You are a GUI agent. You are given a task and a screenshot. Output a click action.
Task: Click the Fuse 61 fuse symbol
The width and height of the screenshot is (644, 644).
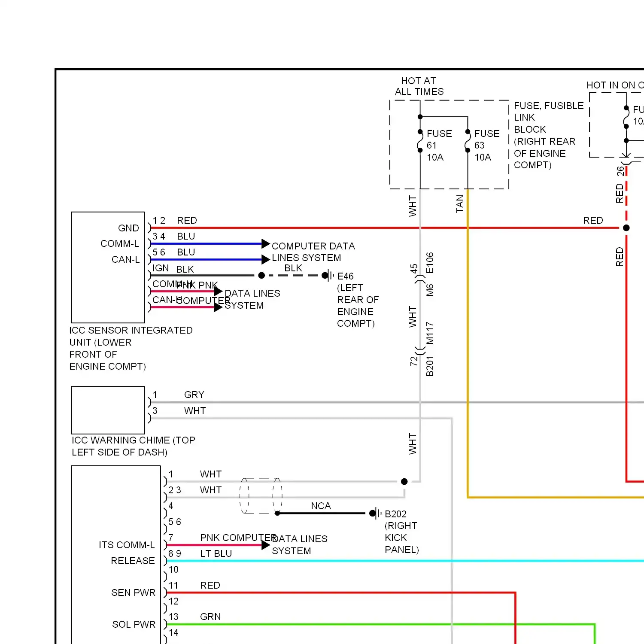pyautogui.click(x=420, y=141)
